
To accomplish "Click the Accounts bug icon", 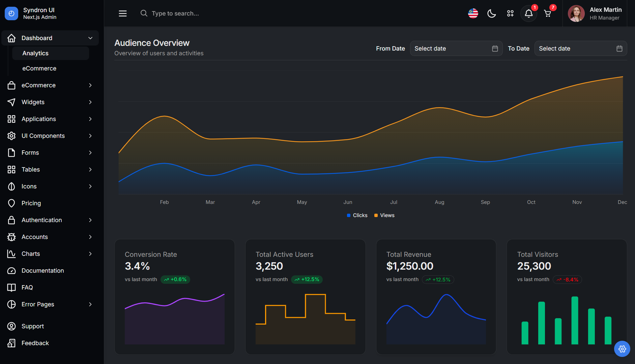I will [x=11, y=237].
